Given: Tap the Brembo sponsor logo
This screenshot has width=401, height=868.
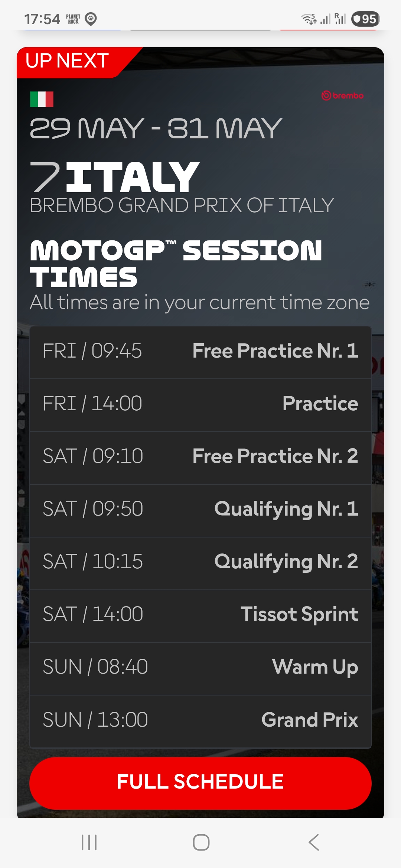Looking at the screenshot, I should pyautogui.click(x=342, y=96).
